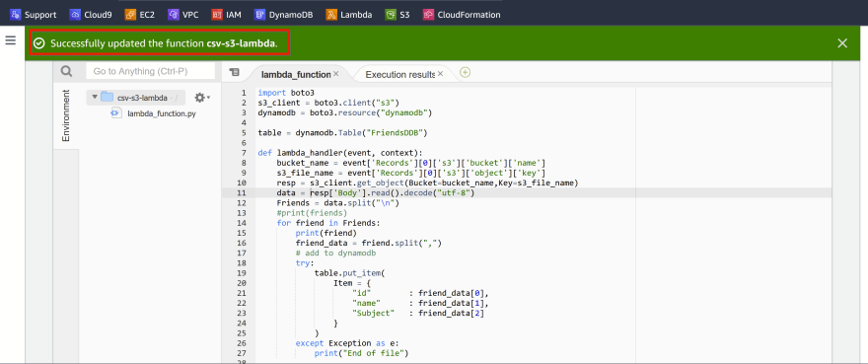
Task: Close the Execution results tab
Action: tap(440, 74)
